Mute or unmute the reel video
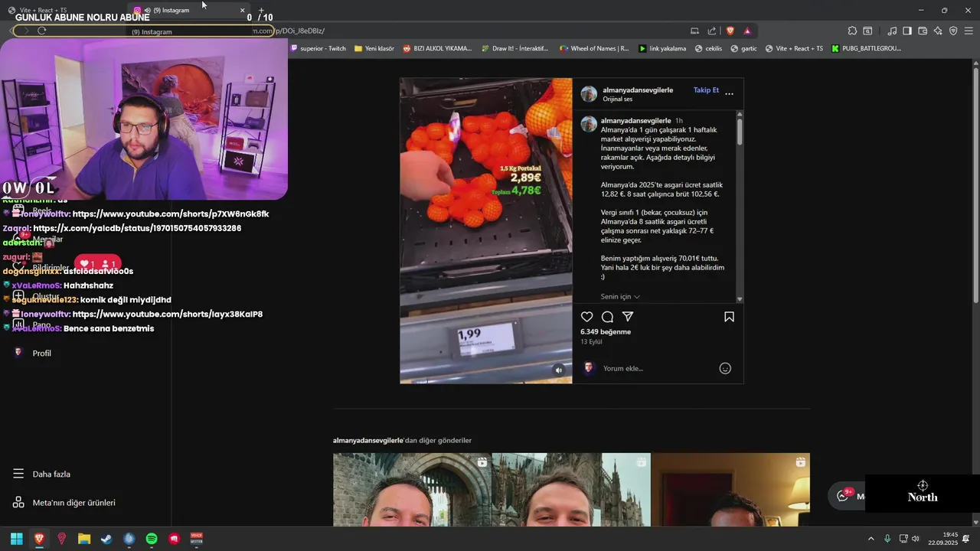The width and height of the screenshot is (980, 551). 559,370
